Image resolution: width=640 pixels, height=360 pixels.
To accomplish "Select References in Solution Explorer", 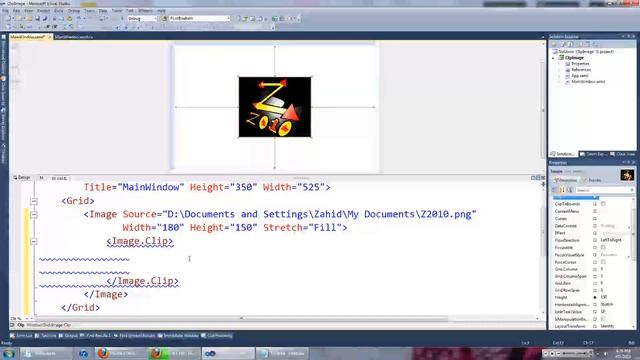I will 578,70.
